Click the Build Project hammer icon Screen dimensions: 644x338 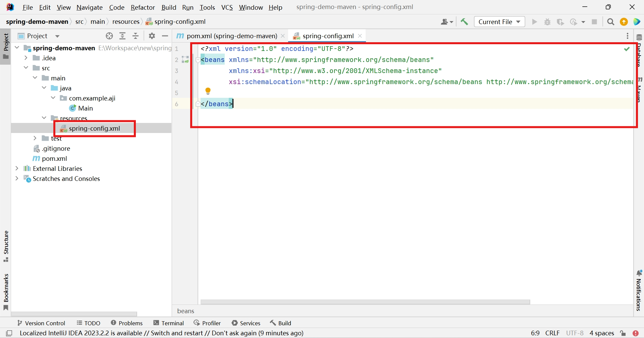[464, 22]
